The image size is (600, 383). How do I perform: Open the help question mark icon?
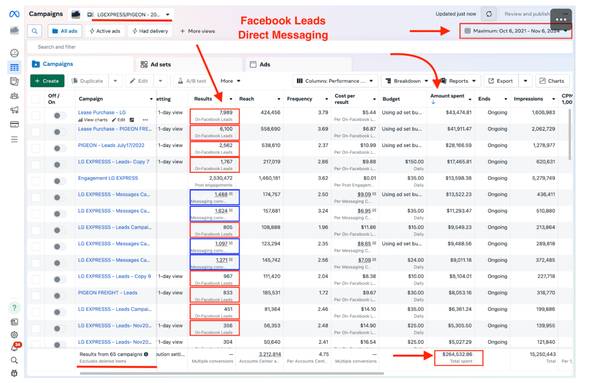point(14,308)
